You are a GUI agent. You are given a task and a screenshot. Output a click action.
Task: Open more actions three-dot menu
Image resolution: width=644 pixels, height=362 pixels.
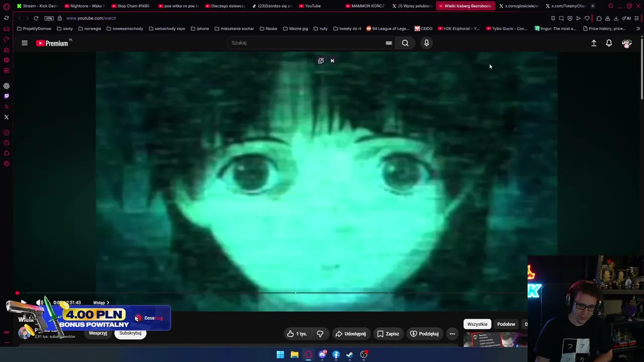(452, 334)
